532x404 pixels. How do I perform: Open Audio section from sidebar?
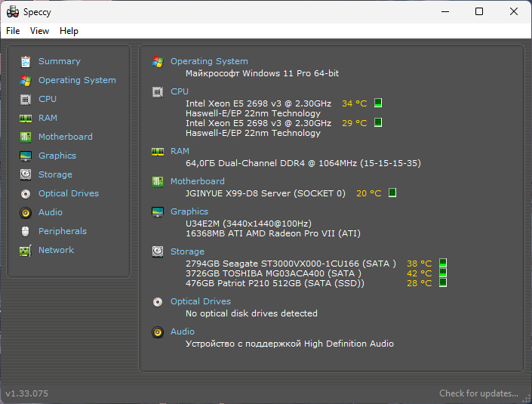[x=51, y=212]
